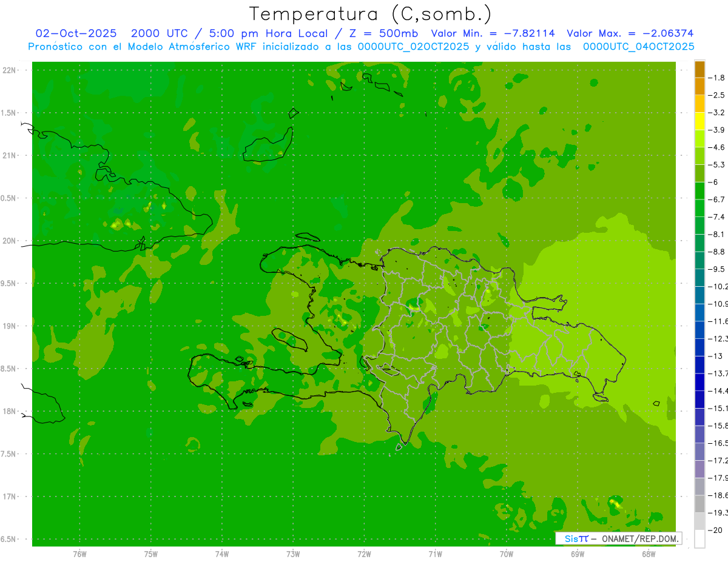Screen dimensions: 728x562
Task: Click the 76W longitude axis label
Action: click(x=79, y=554)
